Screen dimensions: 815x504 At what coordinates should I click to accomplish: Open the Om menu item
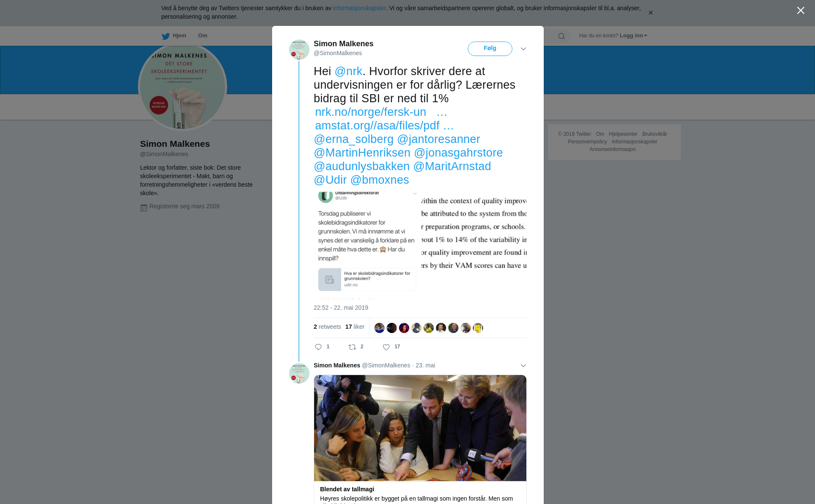tap(202, 36)
